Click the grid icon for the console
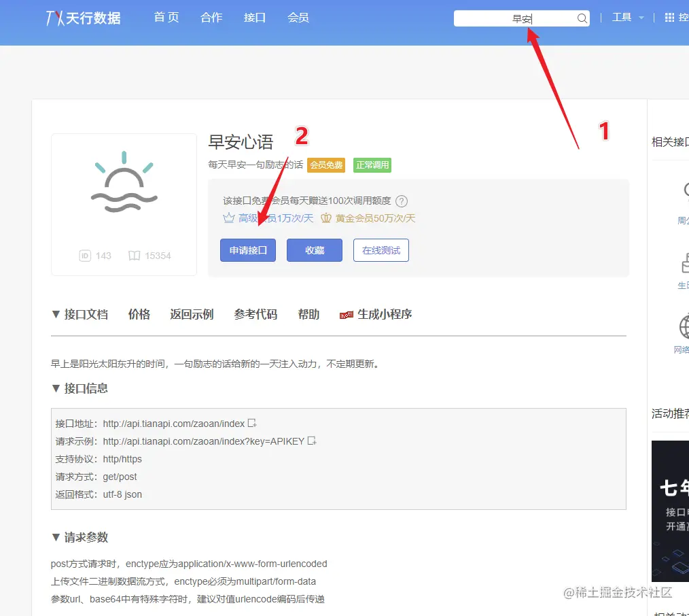Image resolution: width=689 pixels, height=616 pixels. click(669, 18)
